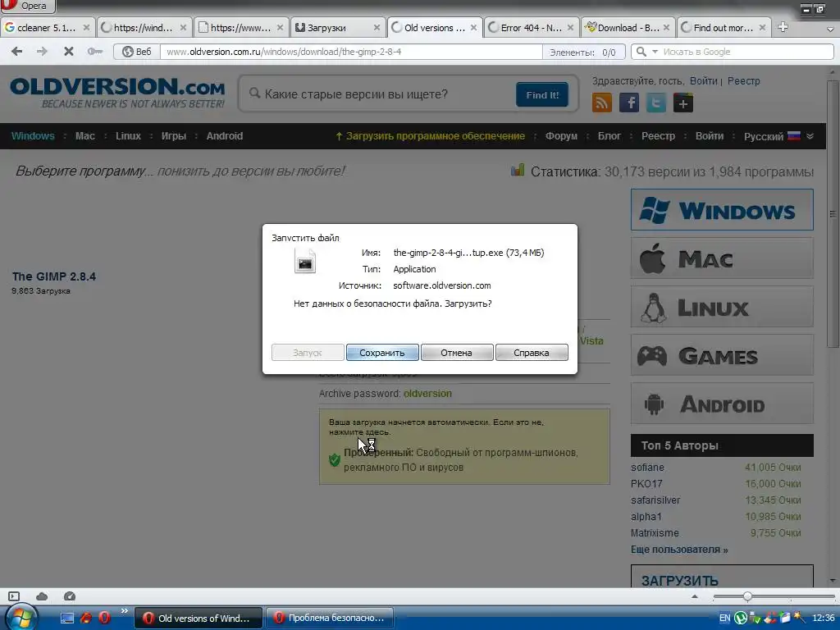
Task: Open the Android menu item
Action: tap(225, 136)
